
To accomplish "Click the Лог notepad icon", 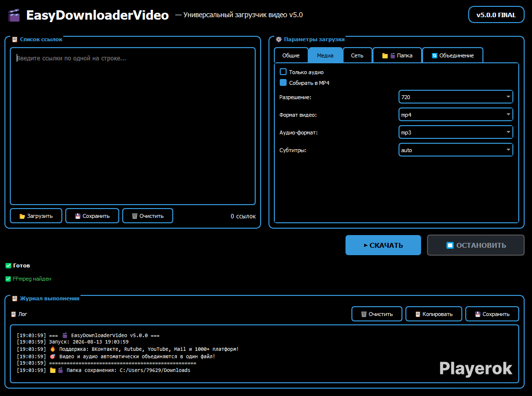I will coord(14,314).
